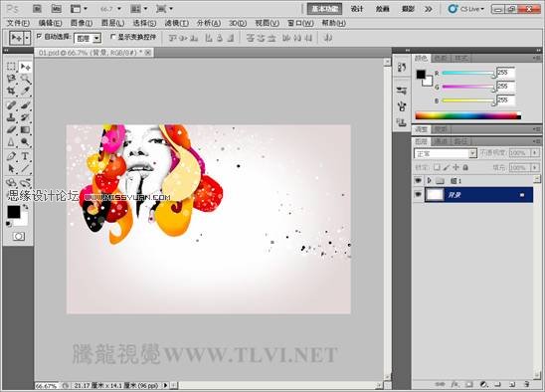Select the Clone Stamp tool
Screen dimensions: 545x392
(x=11, y=117)
